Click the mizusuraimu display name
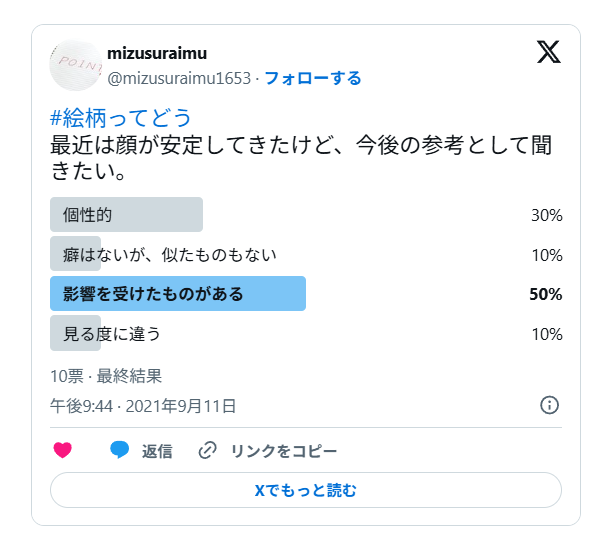This screenshot has height=548, width=607. click(x=157, y=53)
